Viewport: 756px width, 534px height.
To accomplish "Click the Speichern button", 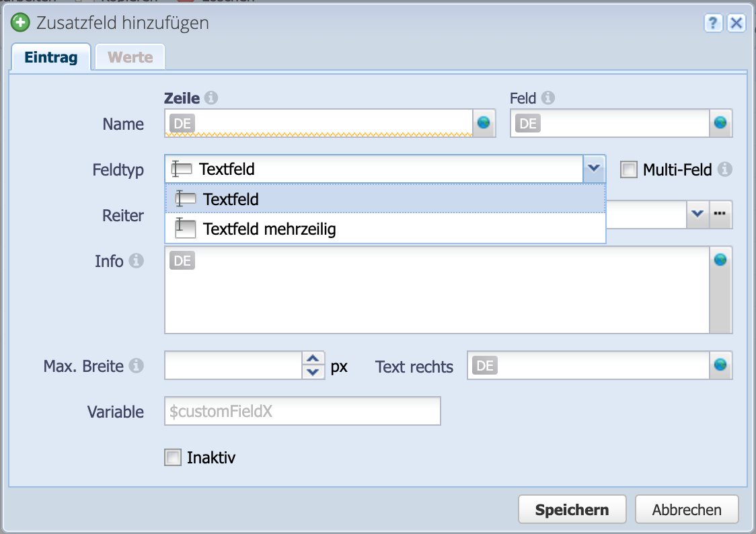I will coord(572,509).
